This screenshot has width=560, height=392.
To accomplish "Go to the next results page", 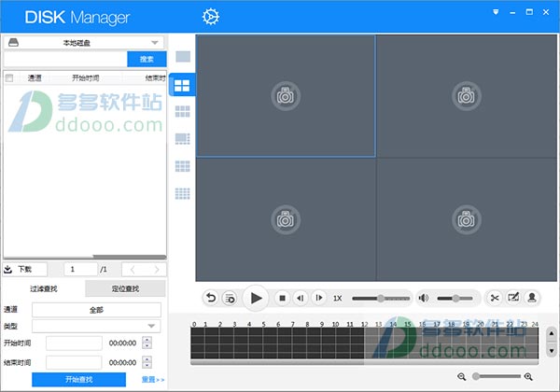I will coord(156,270).
